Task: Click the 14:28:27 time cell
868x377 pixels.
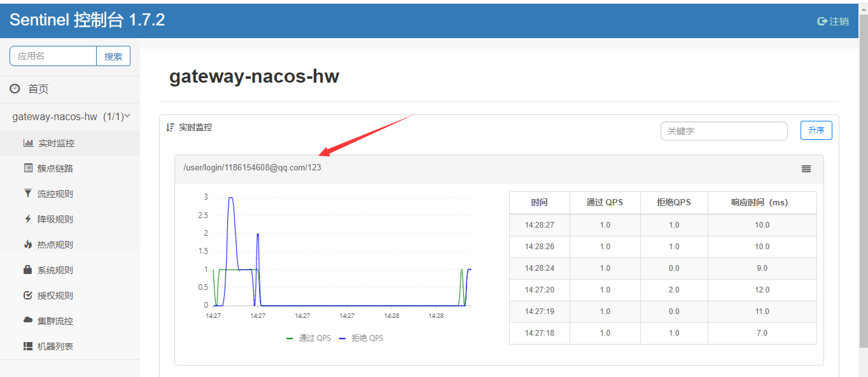Action: coord(540,225)
